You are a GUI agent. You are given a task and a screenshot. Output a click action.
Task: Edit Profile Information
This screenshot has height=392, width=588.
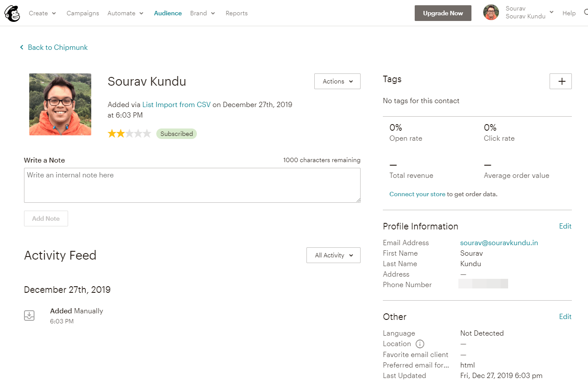pyautogui.click(x=565, y=226)
